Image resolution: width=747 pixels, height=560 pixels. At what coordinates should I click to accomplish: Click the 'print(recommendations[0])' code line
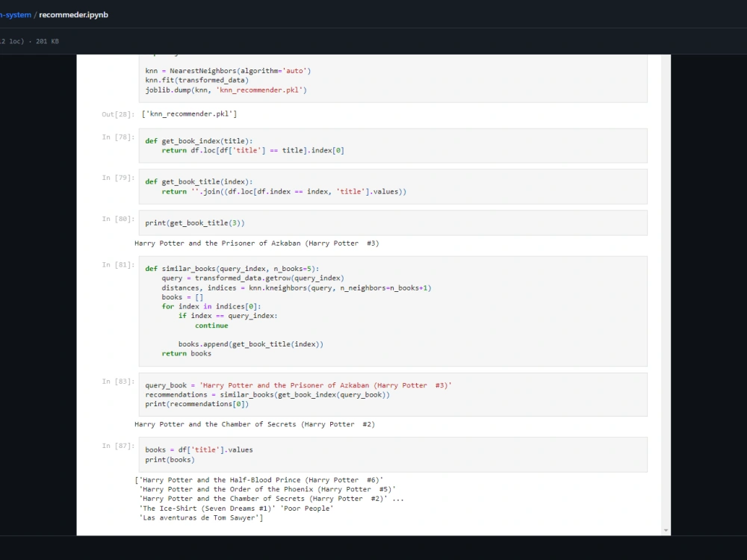coord(196,404)
